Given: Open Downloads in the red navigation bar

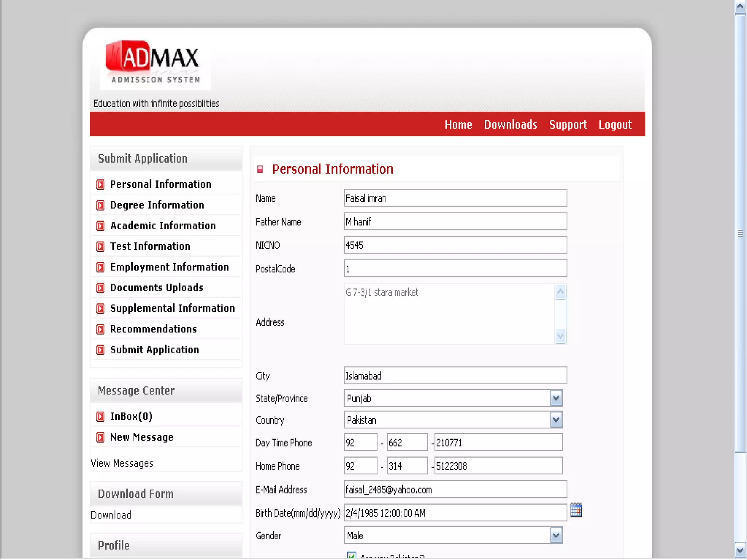Looking at the screenshot, I should [510, 125].
